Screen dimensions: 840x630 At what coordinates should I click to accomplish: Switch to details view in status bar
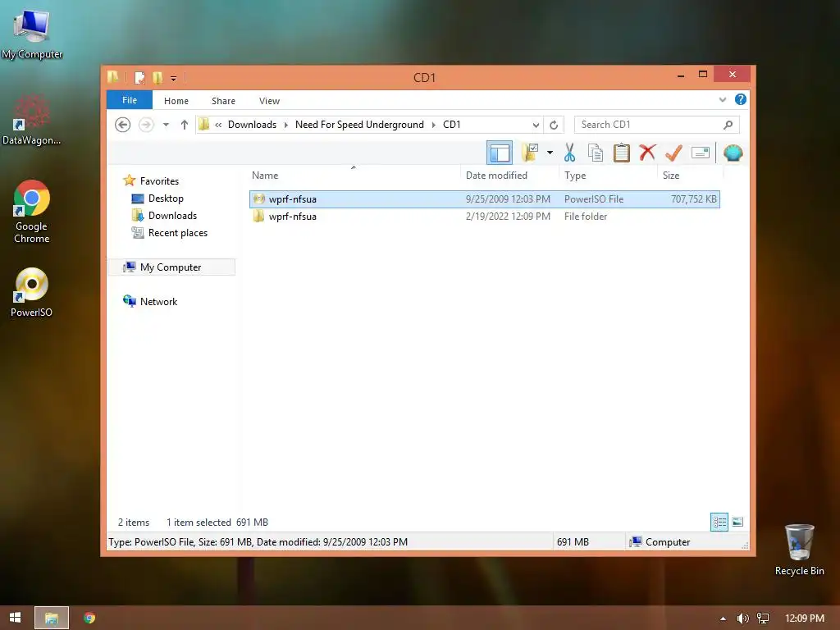[719, 522]
